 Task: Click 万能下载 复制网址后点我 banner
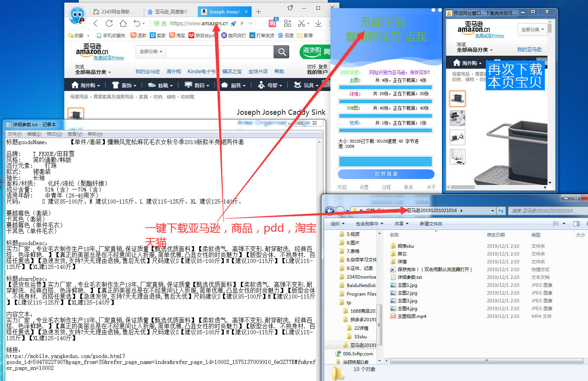tap(385, 30)
